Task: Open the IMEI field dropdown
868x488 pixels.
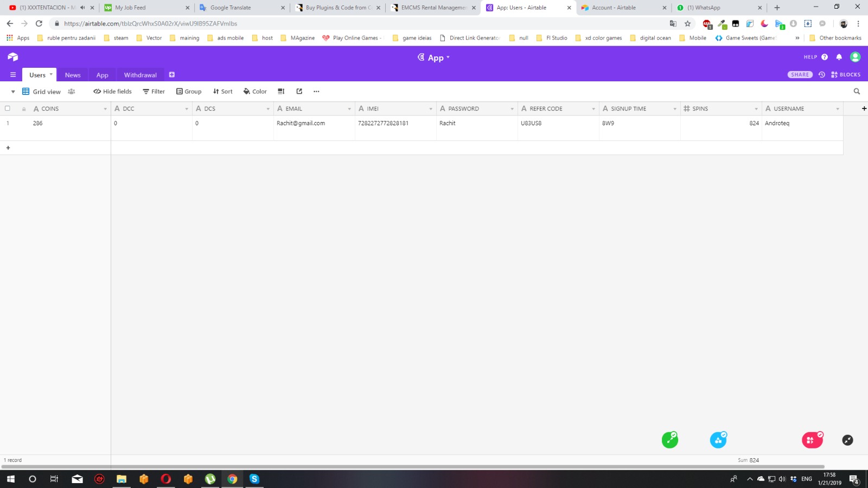Action: point(431,109)
